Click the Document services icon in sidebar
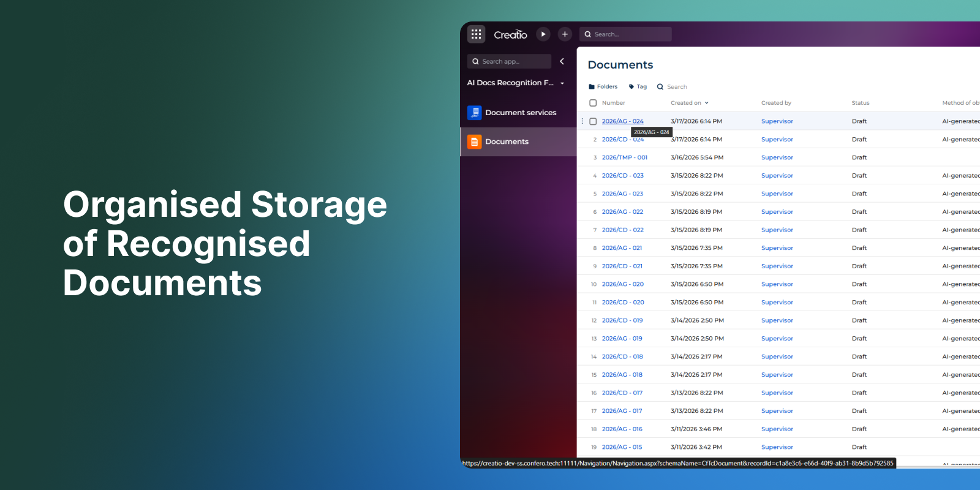 coord(475,113)
